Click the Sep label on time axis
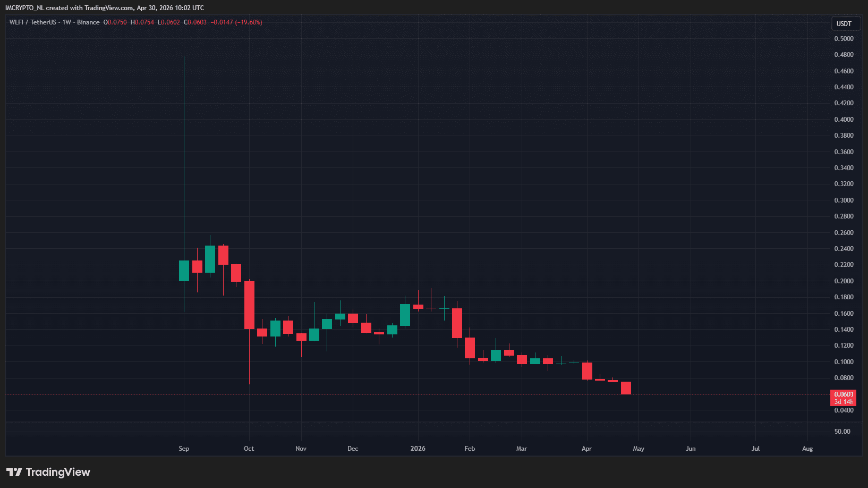The image size is (868, 488). pos(184,449)
